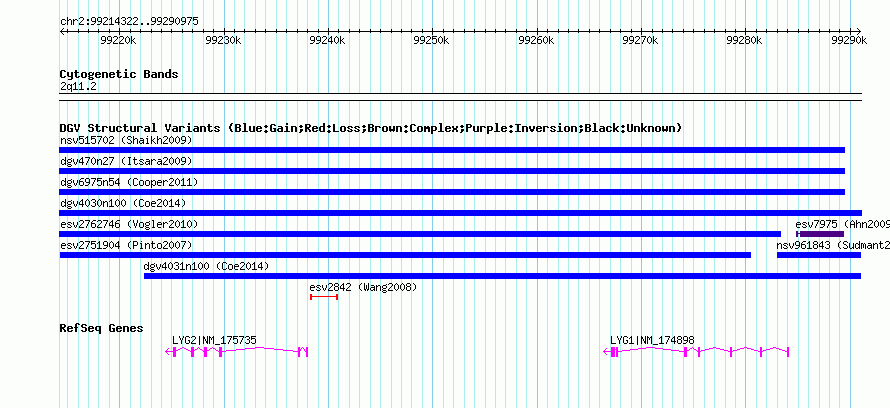This screenshot has height=408, width=890.
Task: Click the 2q11.2 cytogenetic band label
Action: click(78, 86)
